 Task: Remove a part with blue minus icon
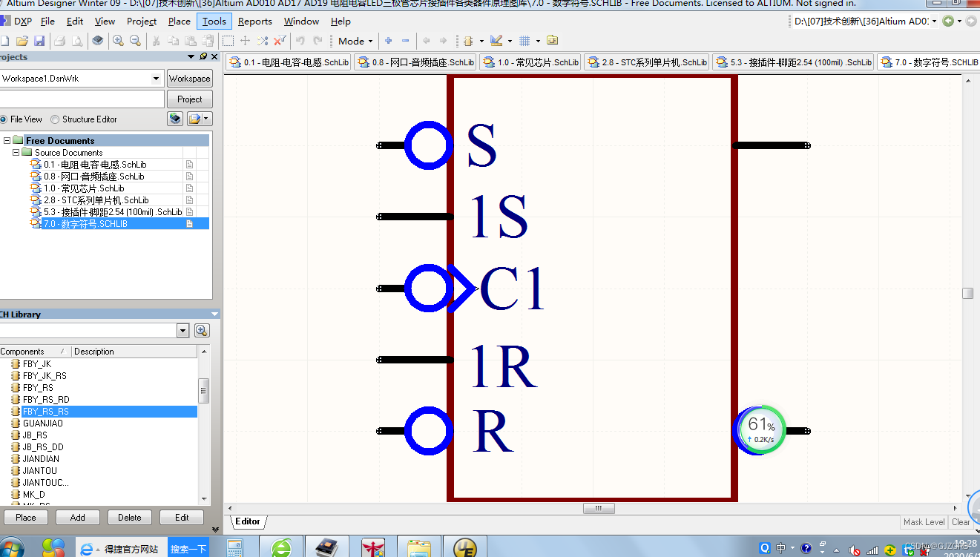[405, 41]
